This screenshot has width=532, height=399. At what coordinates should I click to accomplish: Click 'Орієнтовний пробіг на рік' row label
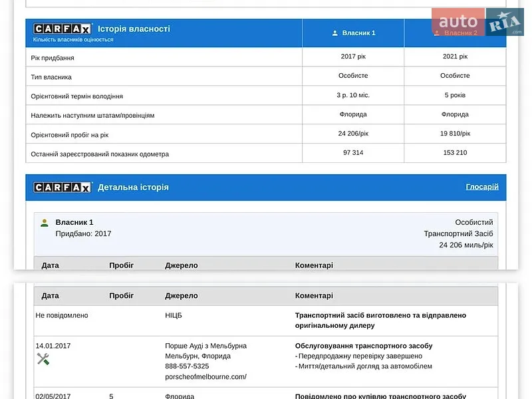(70, 135)
